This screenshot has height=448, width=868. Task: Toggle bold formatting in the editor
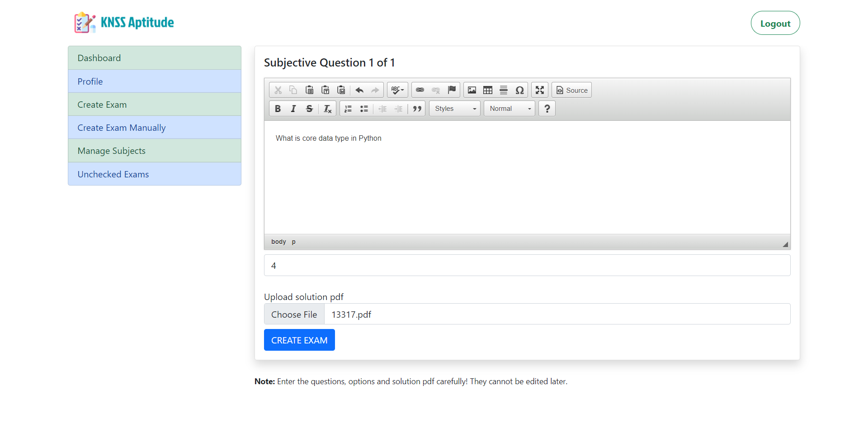(x=278, y=109)
